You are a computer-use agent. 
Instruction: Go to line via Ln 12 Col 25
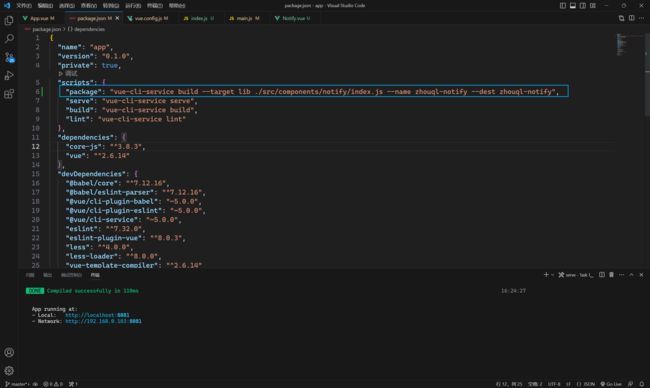pyautogui.click(x=509, y=384)
